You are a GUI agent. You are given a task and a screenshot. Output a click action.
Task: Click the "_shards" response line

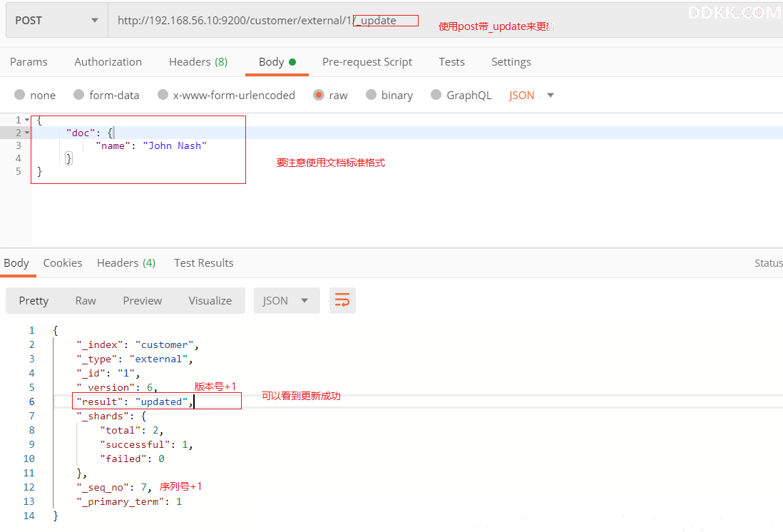click(111, 416)
